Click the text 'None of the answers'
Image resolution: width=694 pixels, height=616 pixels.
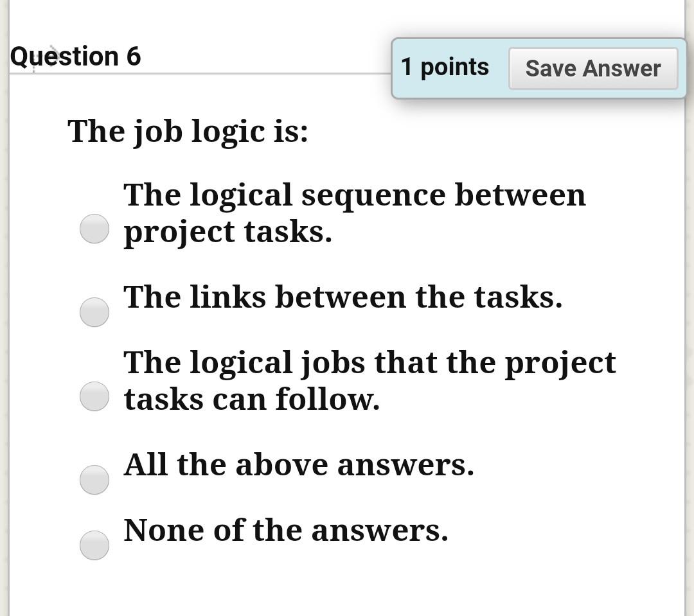click(287, 530)
